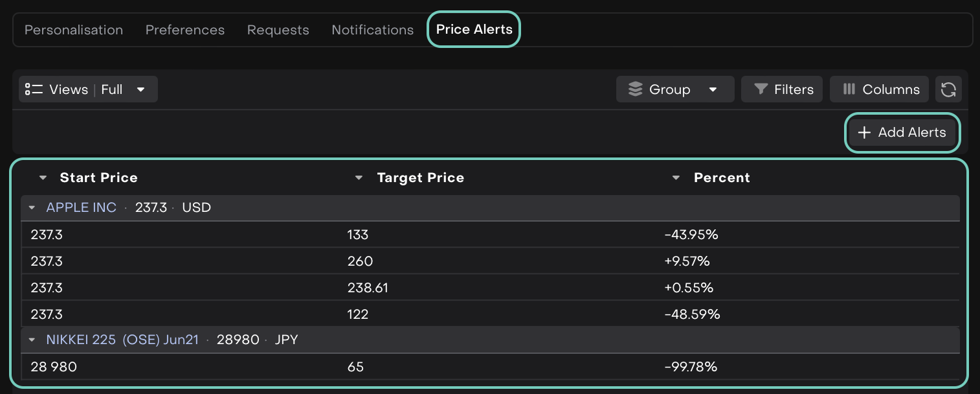Switch to the Personalisation tab
The image size is (980, 394).
pyautogui.click(x=74, y=30)
